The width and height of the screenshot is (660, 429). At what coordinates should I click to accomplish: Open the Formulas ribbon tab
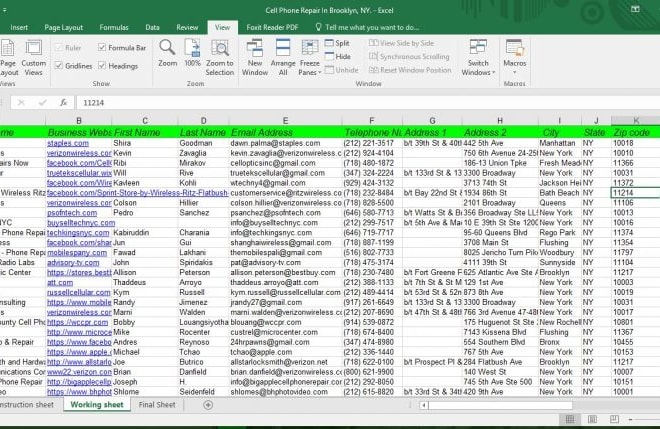[x=114, y=27]
